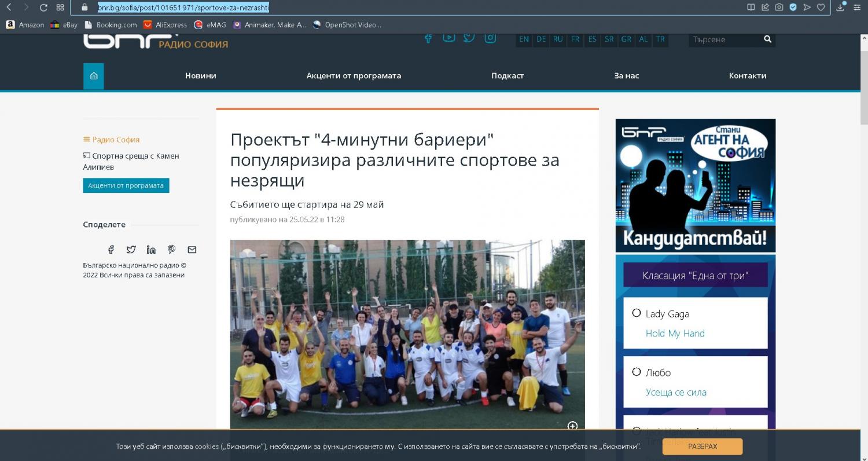Screen dimensions: 868x461
Task: Open the Animaker bookmark
Action: pos(270,25)
